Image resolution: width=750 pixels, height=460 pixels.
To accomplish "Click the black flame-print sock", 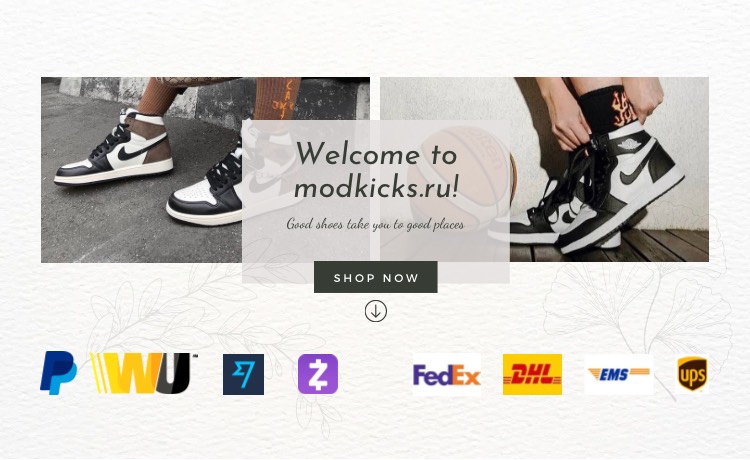I will click(607, 109).
